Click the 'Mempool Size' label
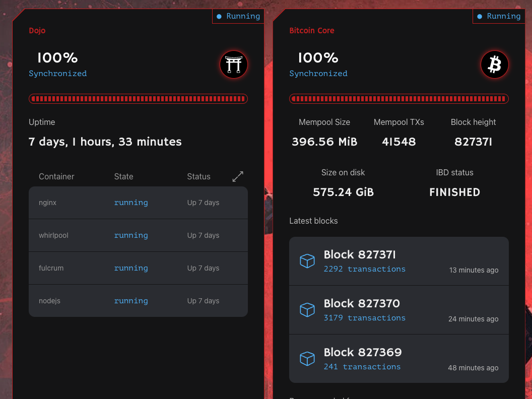532x399 pixels. click(324, 122)
